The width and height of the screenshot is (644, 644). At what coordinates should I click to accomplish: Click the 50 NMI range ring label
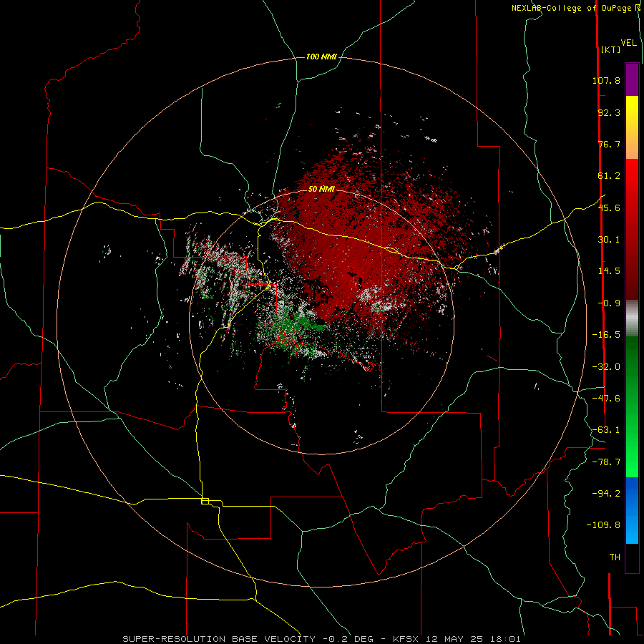pyautogui.click(x=321, y=189)
